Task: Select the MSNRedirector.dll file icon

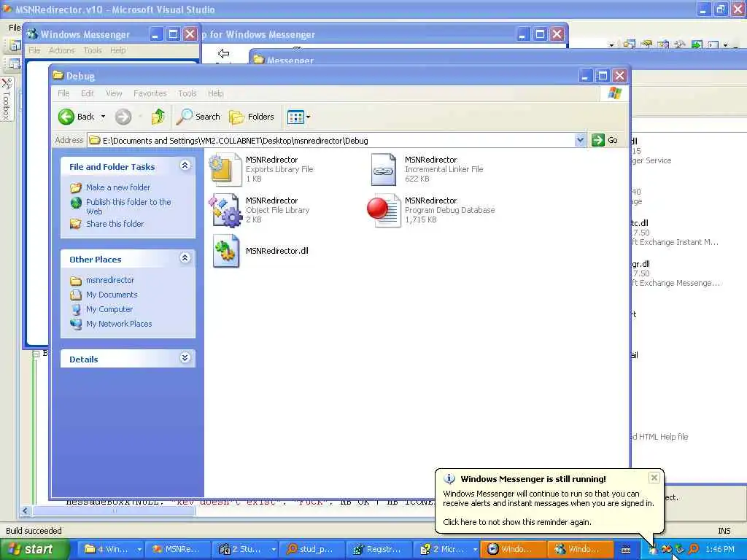Action: tap(226, 251)
